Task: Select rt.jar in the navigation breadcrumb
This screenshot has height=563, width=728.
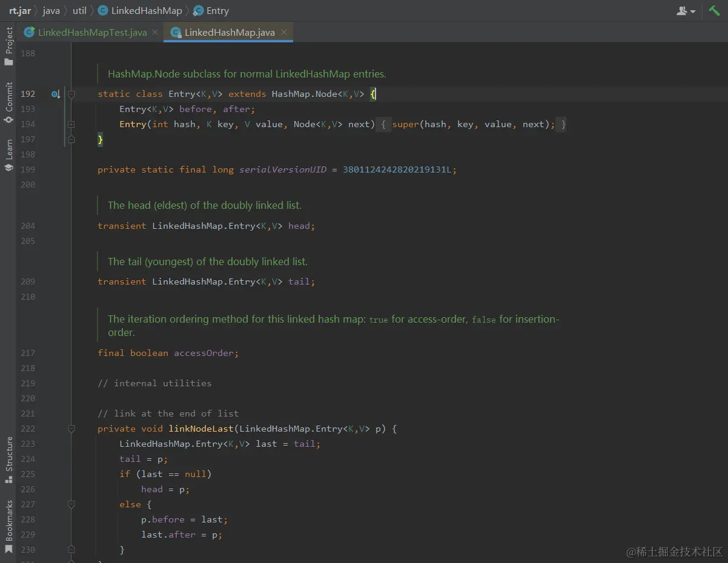Action: [x=20, y=11]
